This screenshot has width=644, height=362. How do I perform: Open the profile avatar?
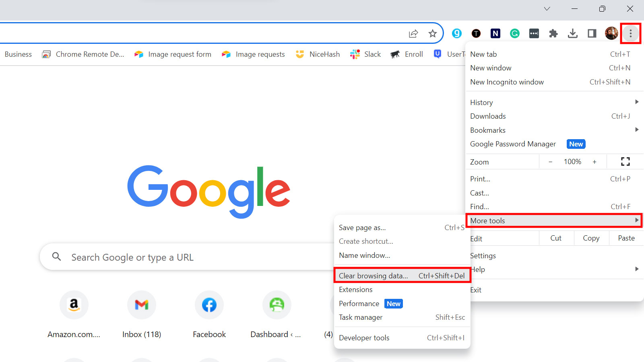[611, 33]
